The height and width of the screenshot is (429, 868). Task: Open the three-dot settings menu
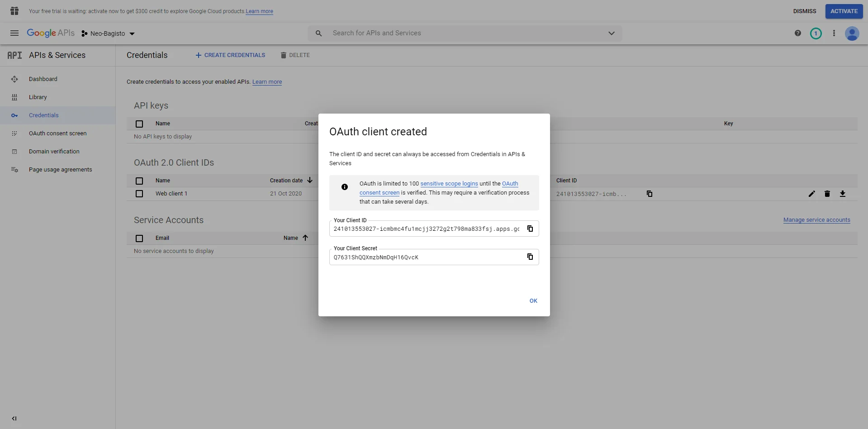pos(834,33)
